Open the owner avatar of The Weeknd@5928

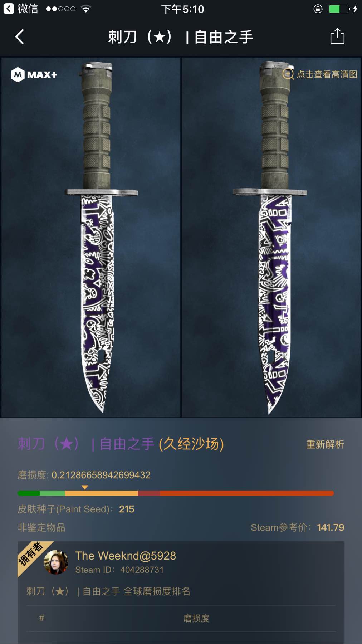pyautogui.click(x=56, y=562)
